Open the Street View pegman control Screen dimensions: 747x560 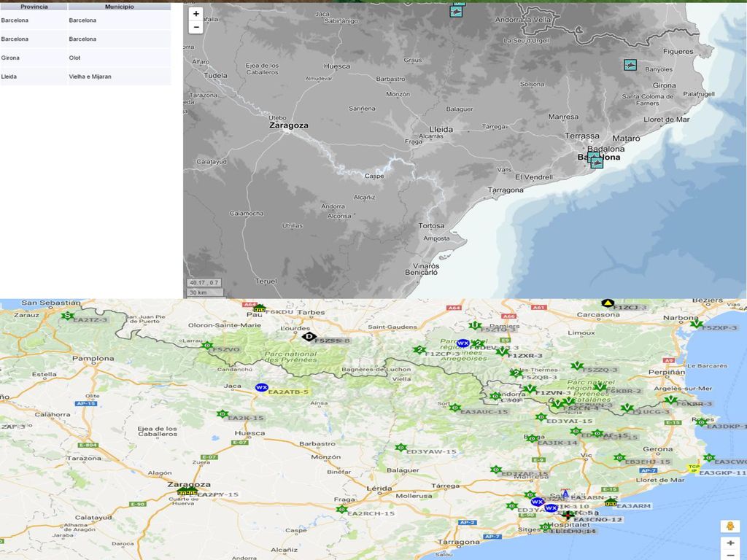pos(729,526)
